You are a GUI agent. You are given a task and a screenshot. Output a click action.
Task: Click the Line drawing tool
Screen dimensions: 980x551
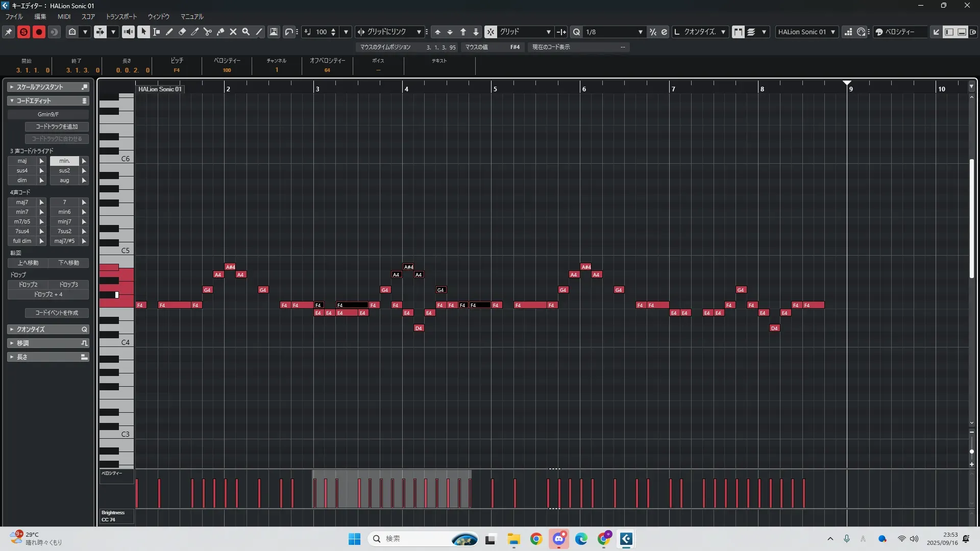(259, 32)
